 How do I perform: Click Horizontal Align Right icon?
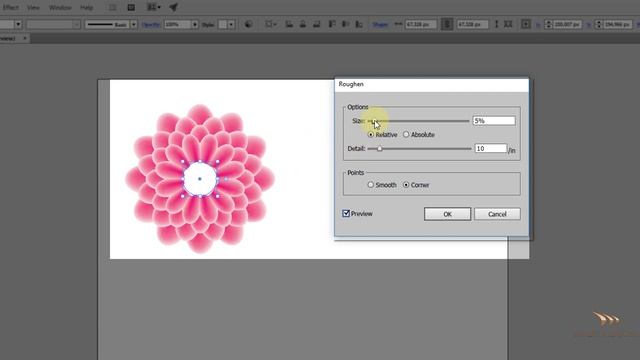pos(317,24)
